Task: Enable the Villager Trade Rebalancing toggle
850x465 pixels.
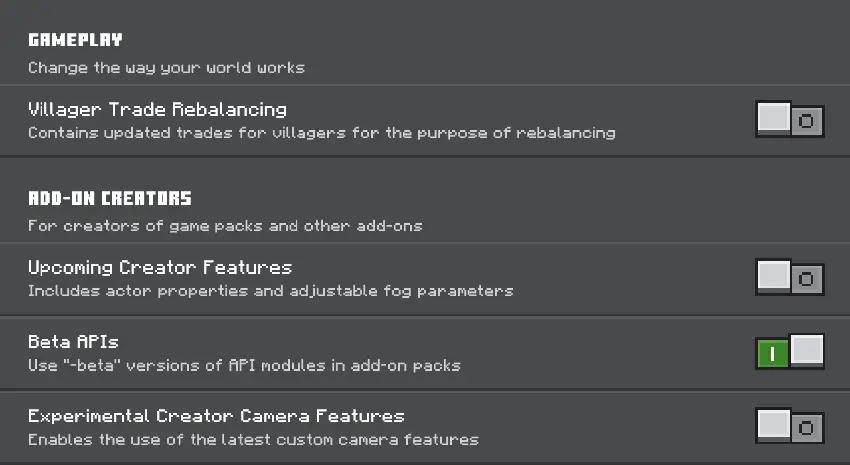Action: (x=789, y=120)
